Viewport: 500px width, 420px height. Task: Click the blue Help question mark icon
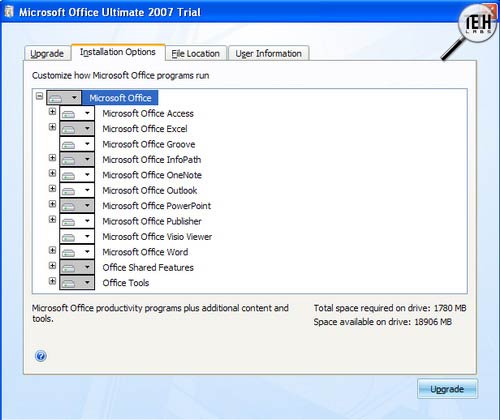(x=41, y=356)
